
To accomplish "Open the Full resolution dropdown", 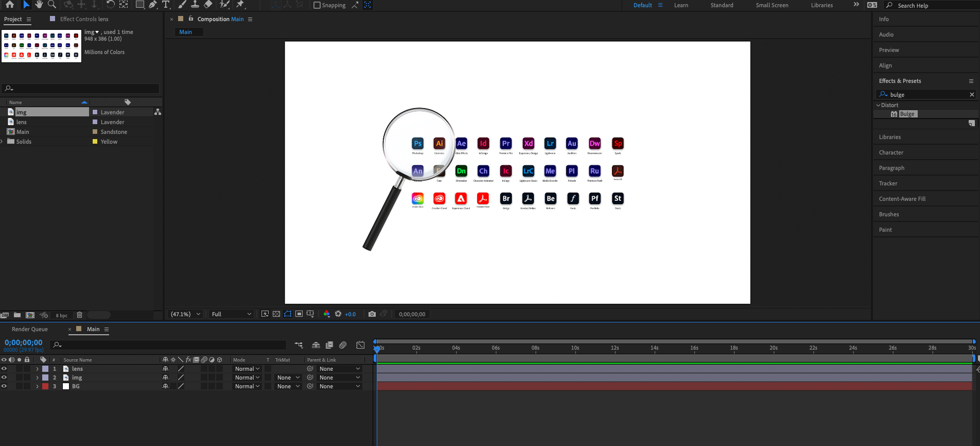I will click(x=231, y=314).
